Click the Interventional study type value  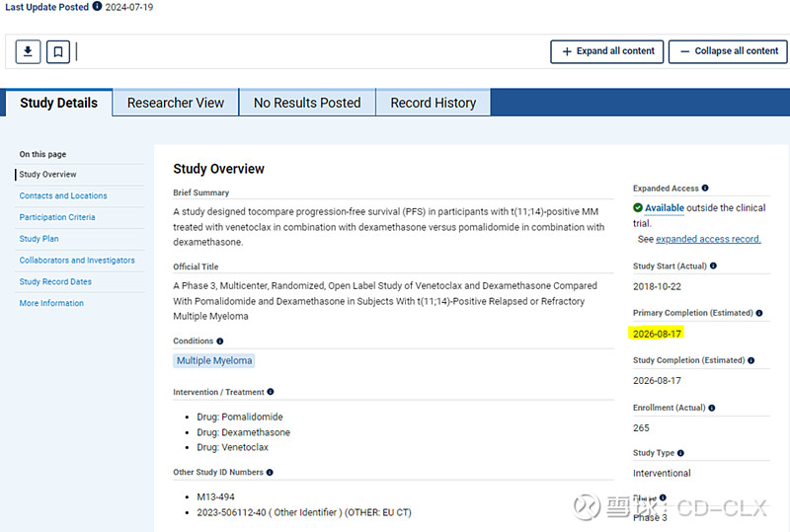pos(662,473)
